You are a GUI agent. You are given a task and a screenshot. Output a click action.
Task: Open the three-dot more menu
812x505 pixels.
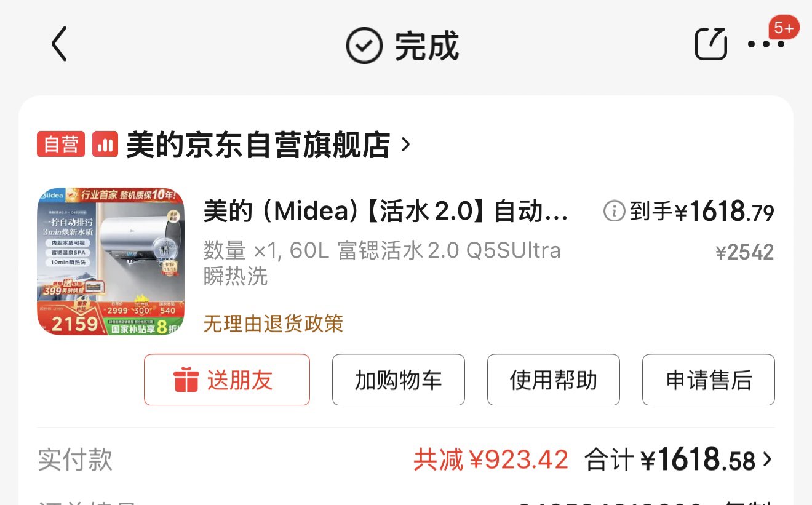click(x=766, y=44)
